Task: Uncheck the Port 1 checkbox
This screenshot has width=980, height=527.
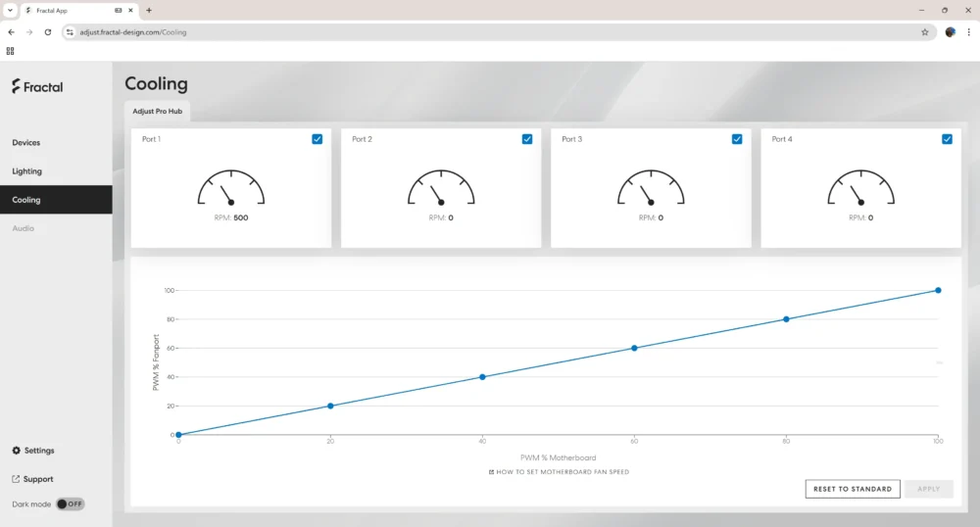Action: click(318, 139)
